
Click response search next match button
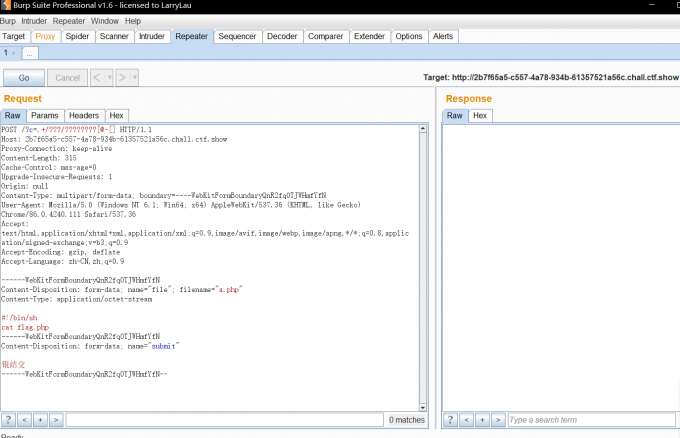point(498,420)
